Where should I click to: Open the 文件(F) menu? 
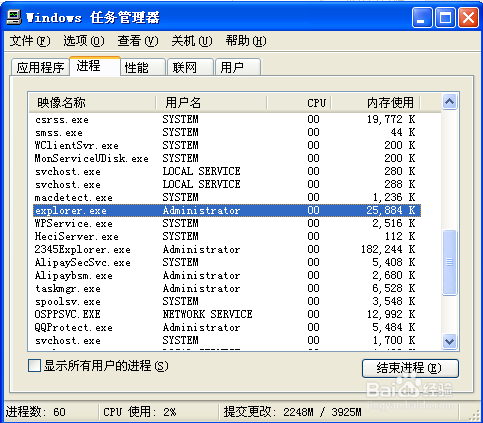click(30, 41)
